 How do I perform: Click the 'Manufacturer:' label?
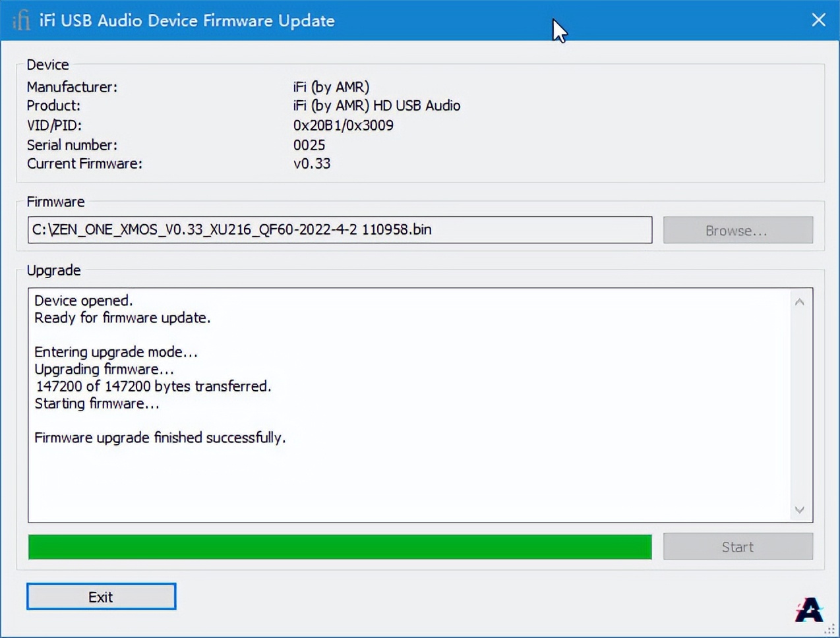(x=72, y=87)
